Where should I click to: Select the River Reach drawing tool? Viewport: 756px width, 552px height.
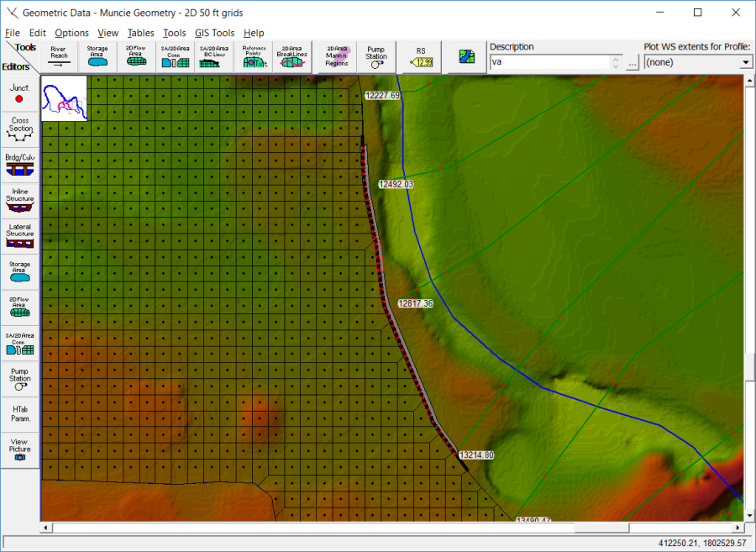click(59, 56)
